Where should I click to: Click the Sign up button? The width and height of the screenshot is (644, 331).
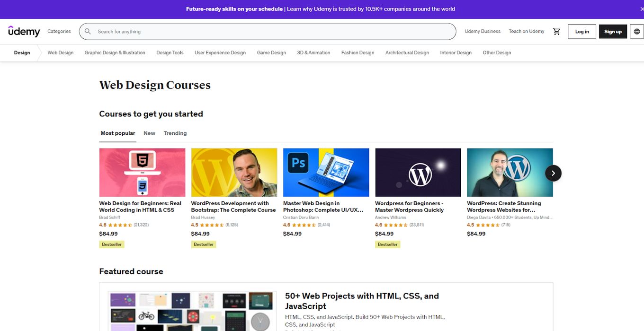point(613,32)
